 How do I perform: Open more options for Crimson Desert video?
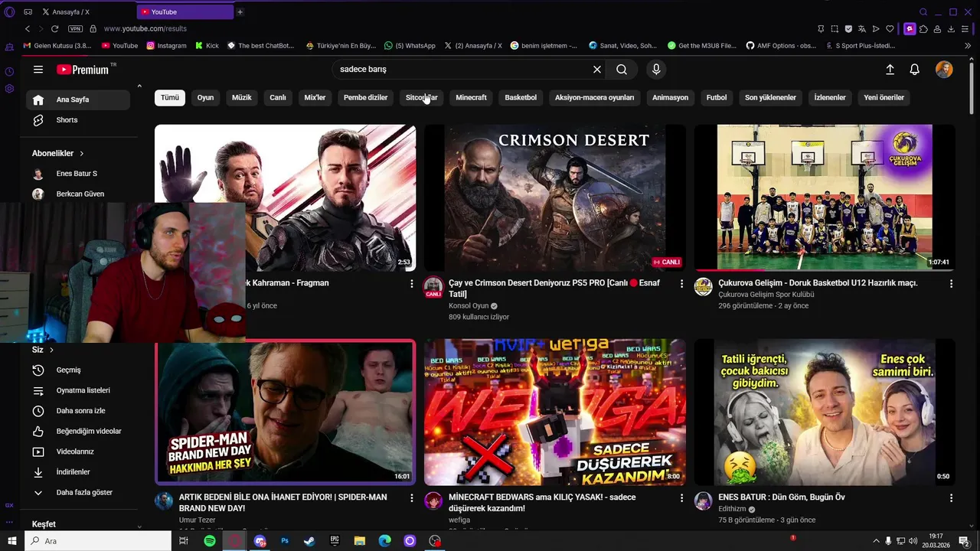click(681, 283)
